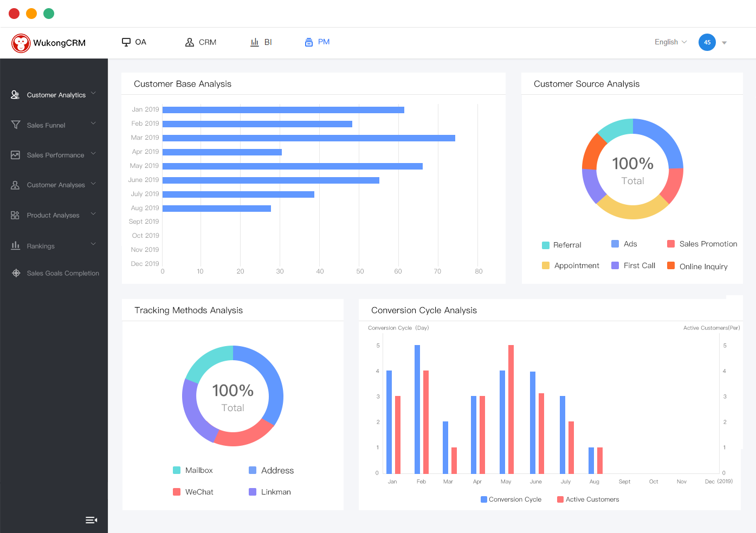Viewport: 756px width, 533px height.
Task: Click the Product Analyses grid icon
Action: (x=15, y=215)
